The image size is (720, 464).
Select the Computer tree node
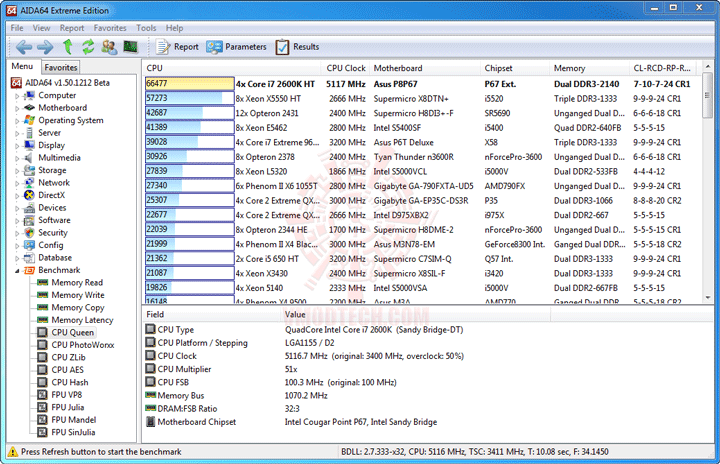coord(57,95)
